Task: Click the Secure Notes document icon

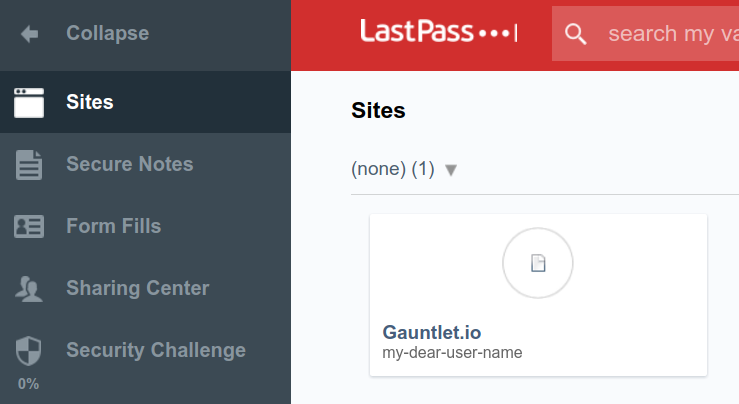Action: pos(29,165)
